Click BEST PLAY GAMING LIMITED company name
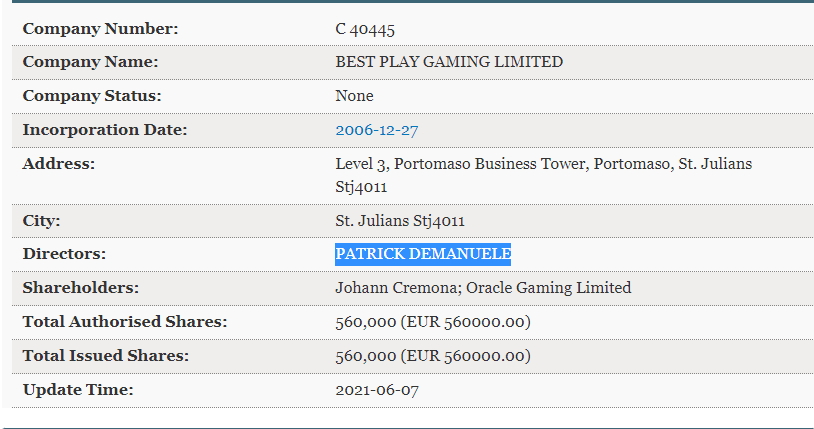 point(449,62)
